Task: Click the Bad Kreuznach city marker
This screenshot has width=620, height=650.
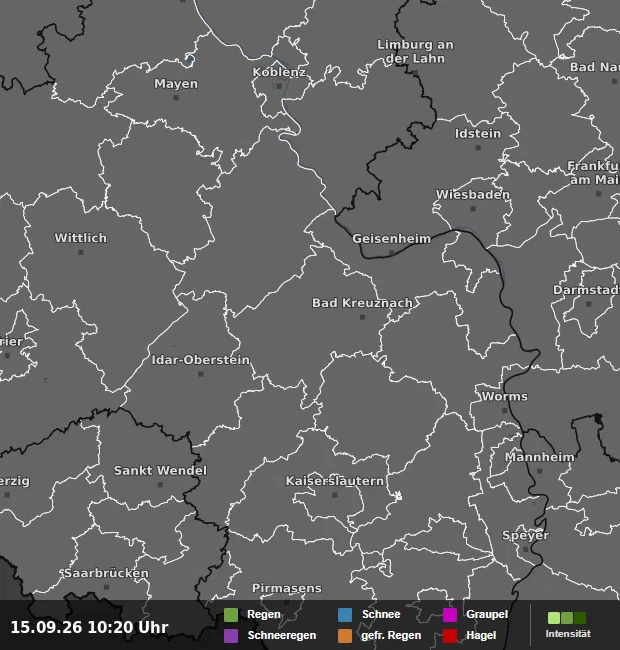Action: (x=362, y=317)
